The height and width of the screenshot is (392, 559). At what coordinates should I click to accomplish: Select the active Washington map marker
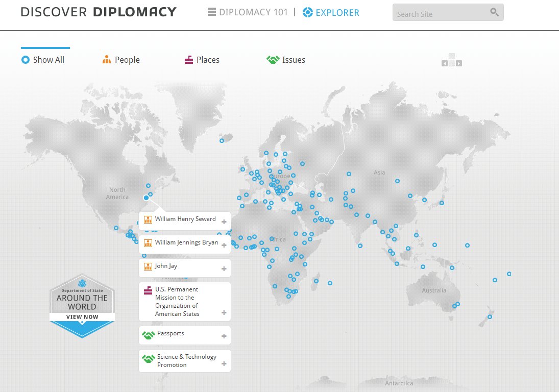146,198
